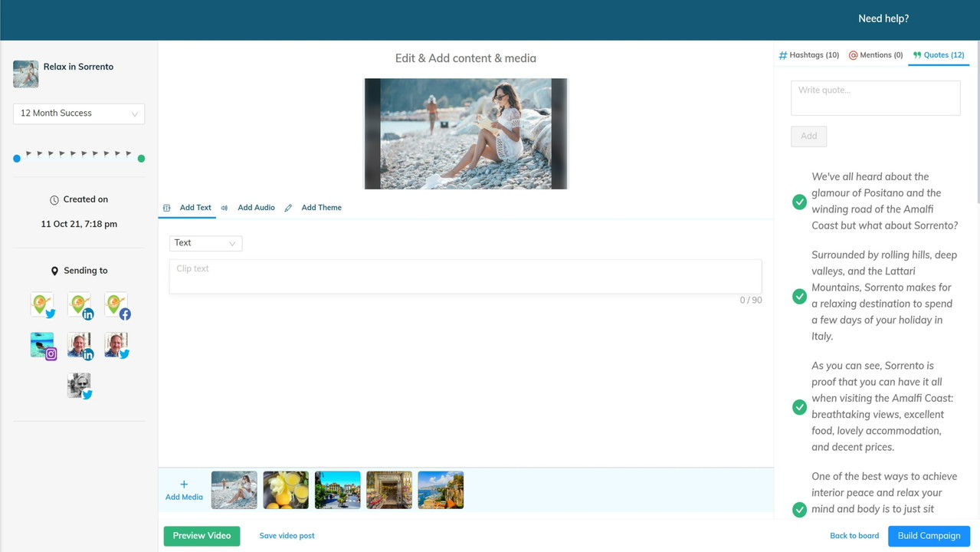Expand the Text type dropdown
The width and height of the screenshot is (980, 552).
coord(205,243)
